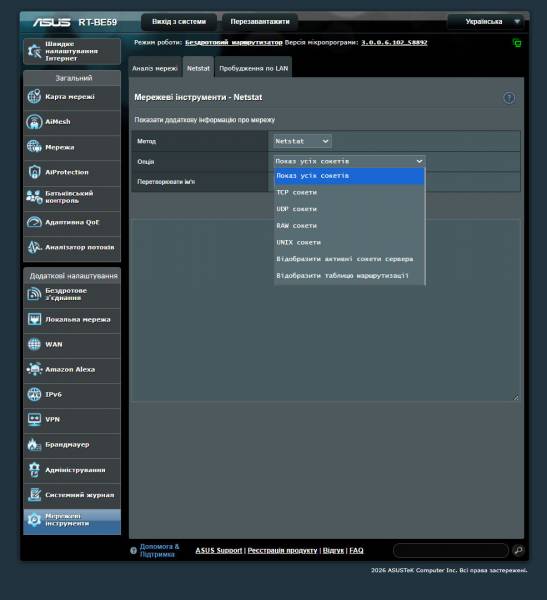This screenshot has width=547, height=600.
Task: Open AiMesh icon in sidebar
Action: click(x=34, y=122)
